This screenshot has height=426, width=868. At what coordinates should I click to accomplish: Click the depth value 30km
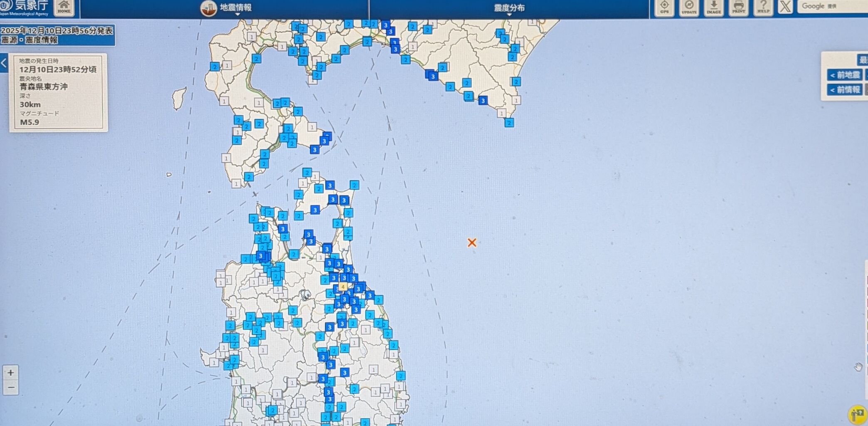30,104
